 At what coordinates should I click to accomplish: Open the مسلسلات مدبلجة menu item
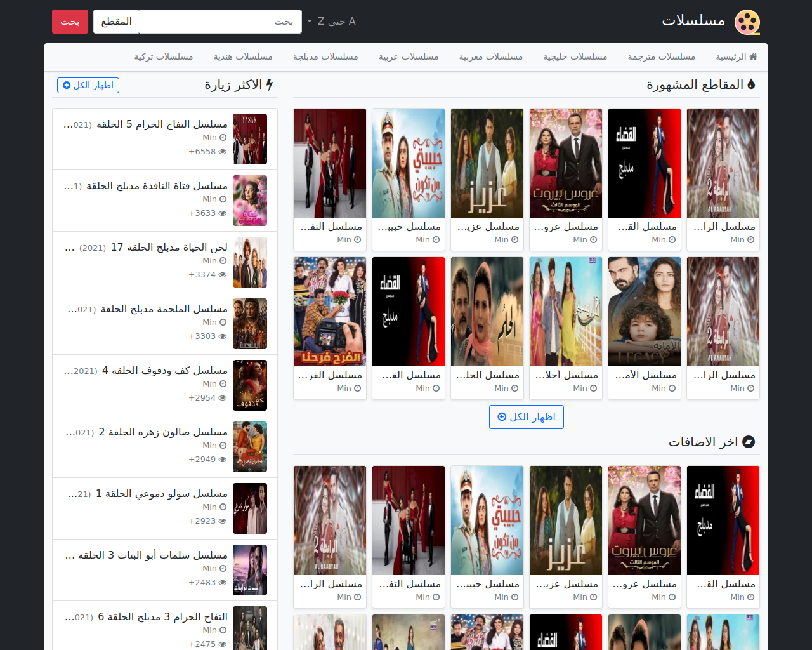[325, 56]
